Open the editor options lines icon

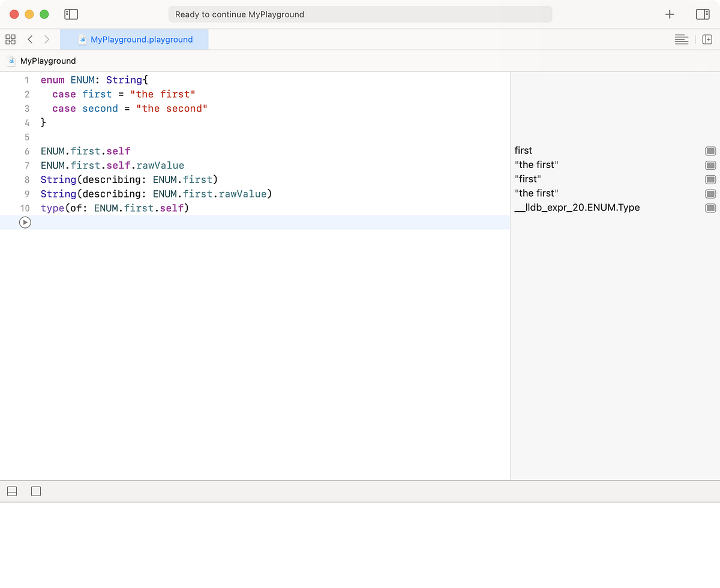tap(682, 39)
